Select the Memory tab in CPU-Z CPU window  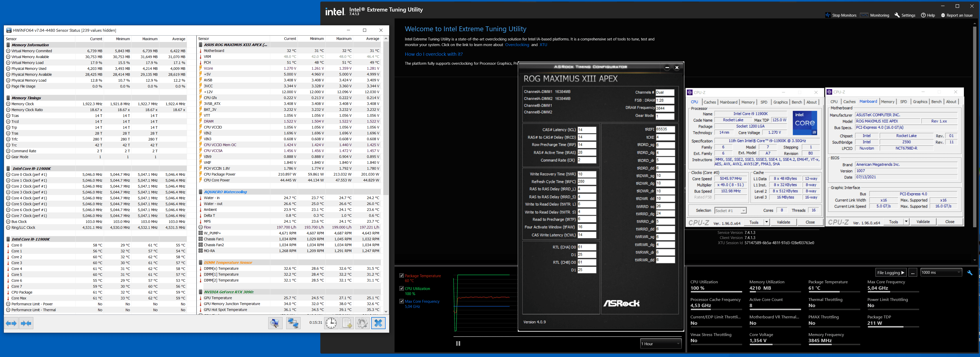tap(748, 102)
